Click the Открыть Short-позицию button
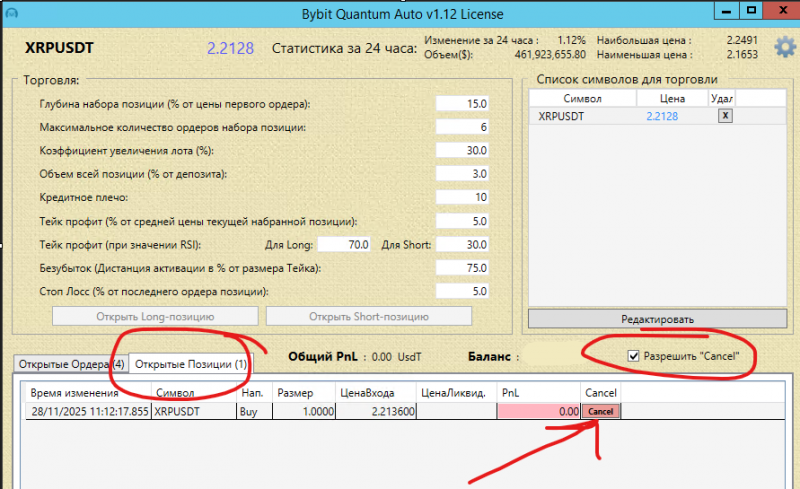 (x=368, y=316)
